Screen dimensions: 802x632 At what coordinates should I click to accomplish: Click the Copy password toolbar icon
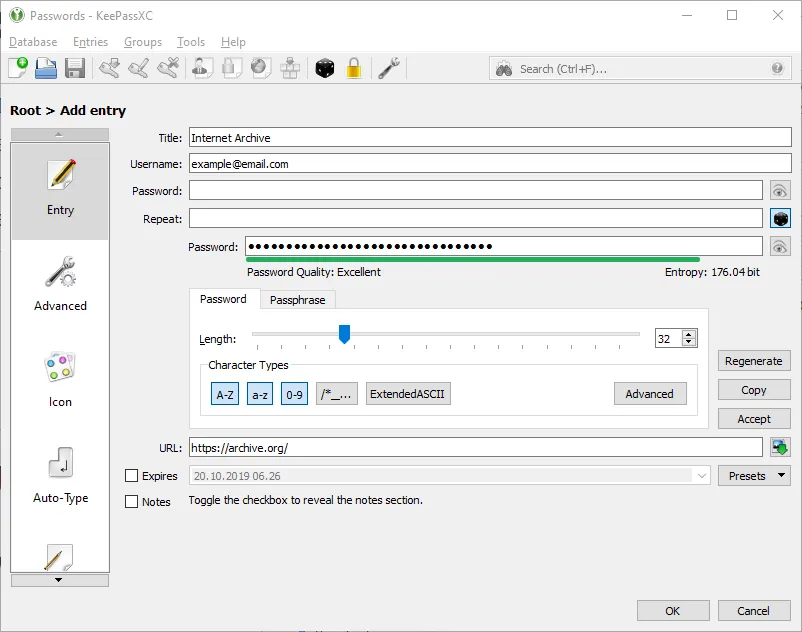point(232,68)
